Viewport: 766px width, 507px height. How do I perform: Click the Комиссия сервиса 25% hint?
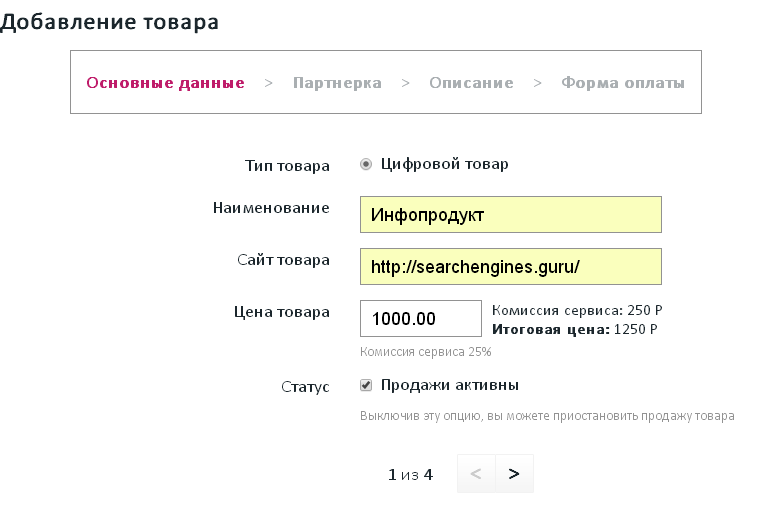(x=425, y=352)
